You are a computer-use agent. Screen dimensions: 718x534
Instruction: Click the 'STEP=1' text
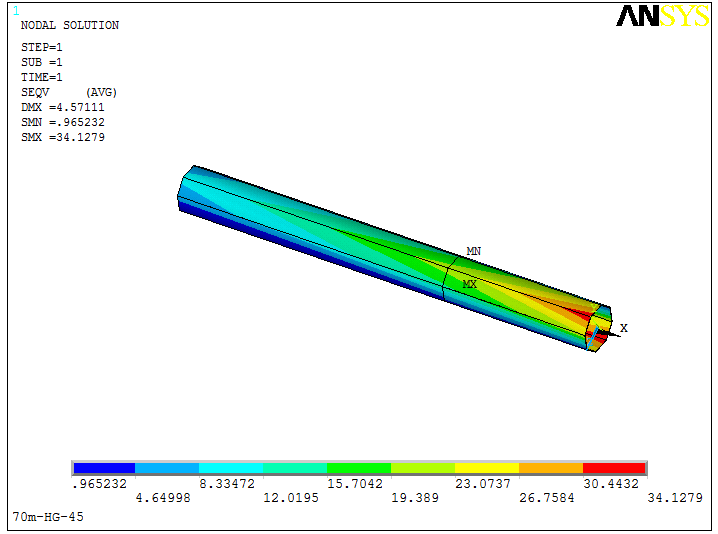coord(41,47)
